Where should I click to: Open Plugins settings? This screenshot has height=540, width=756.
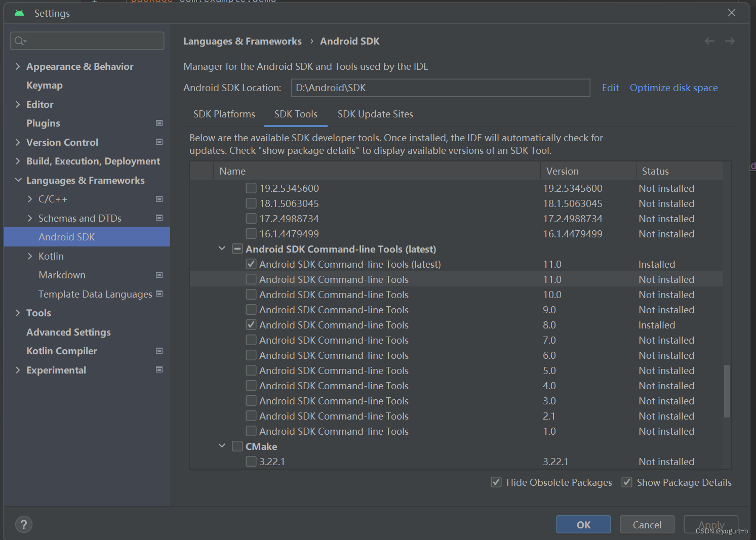point(43,123)
